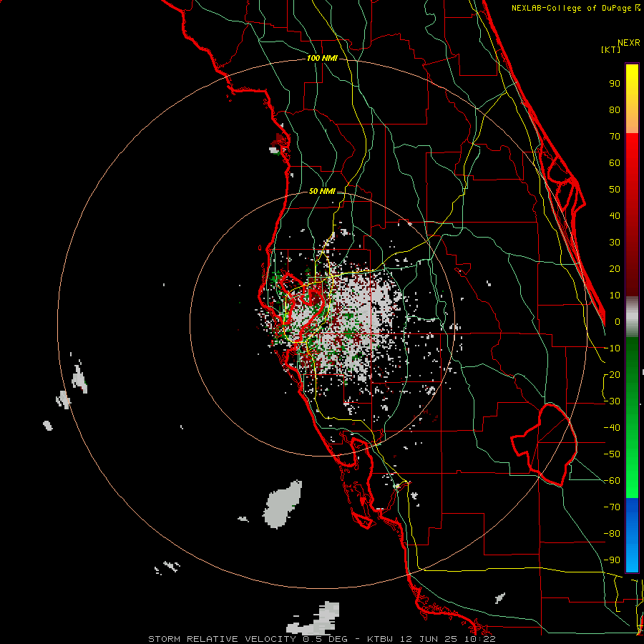
Task: Click the 60 value on the velocity scale
Action: coord(615,163)
